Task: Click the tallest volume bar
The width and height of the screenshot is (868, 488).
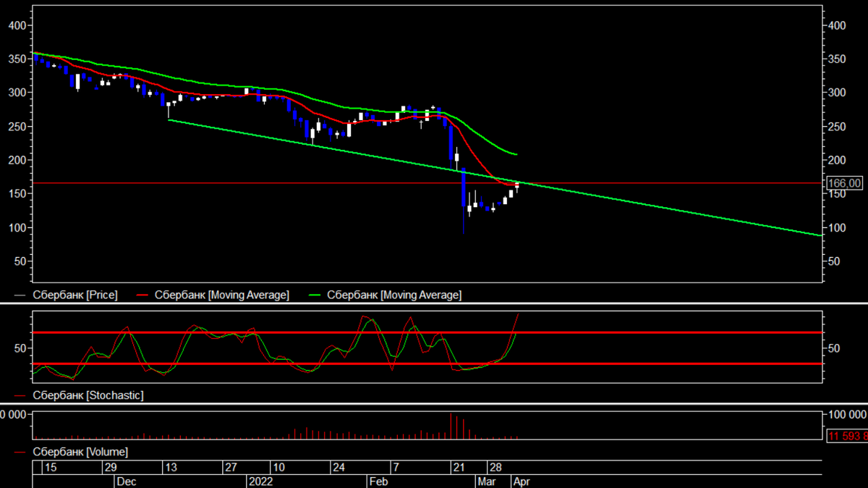Action: pos(451,426)
